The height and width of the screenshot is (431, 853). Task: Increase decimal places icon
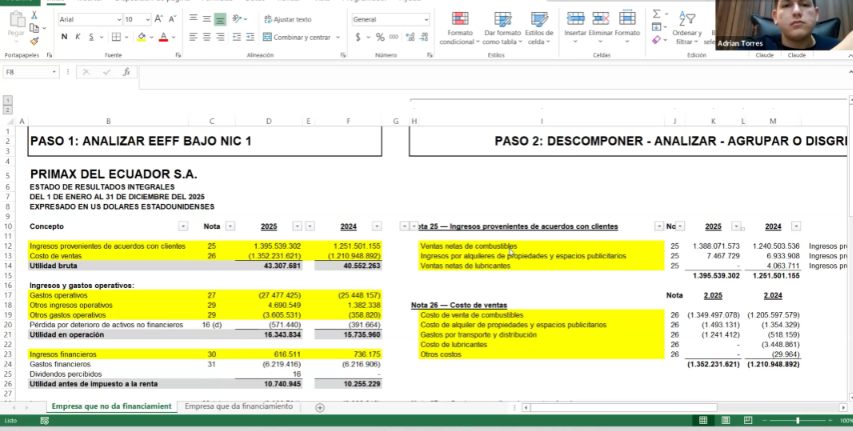click(410, 37)
